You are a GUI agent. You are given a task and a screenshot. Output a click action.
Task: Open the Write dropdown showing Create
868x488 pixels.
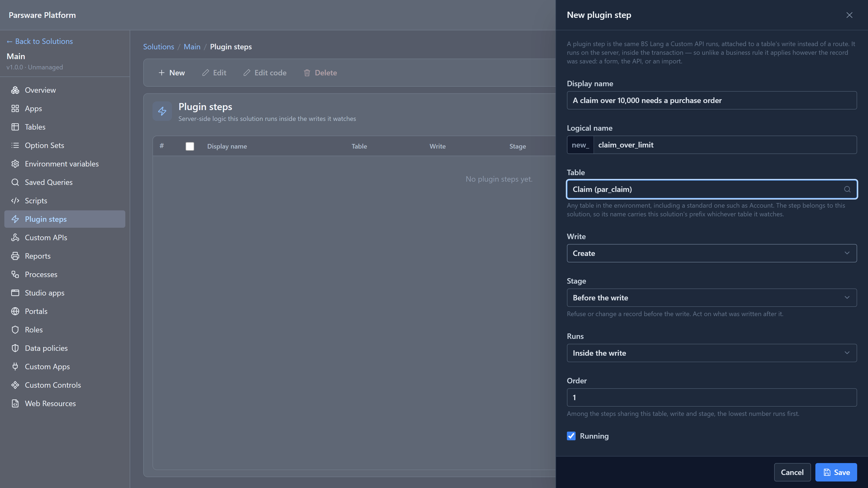(712, 253)
